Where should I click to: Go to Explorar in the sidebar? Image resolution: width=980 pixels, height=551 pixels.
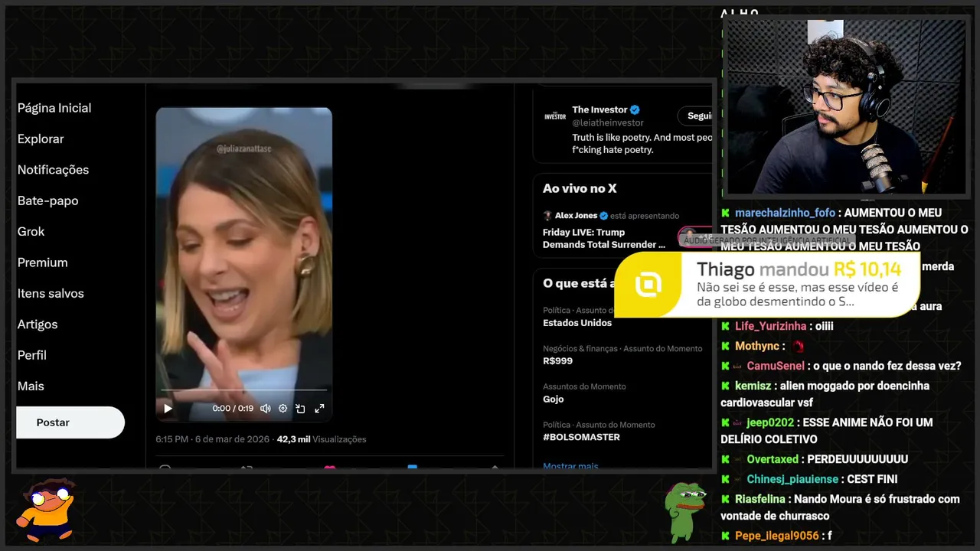pyautogui.click(x=41, y=139)
